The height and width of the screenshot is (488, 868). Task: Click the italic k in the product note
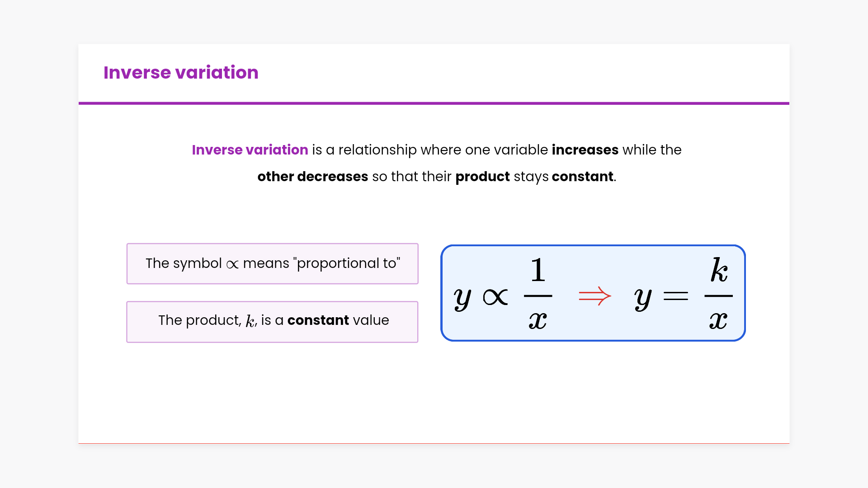pos(250,321)
